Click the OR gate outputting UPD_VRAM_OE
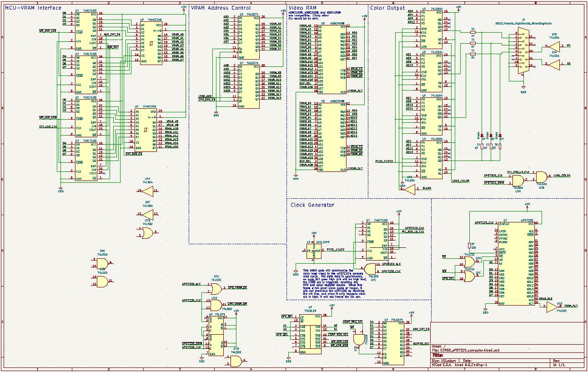 coord(216,289)
